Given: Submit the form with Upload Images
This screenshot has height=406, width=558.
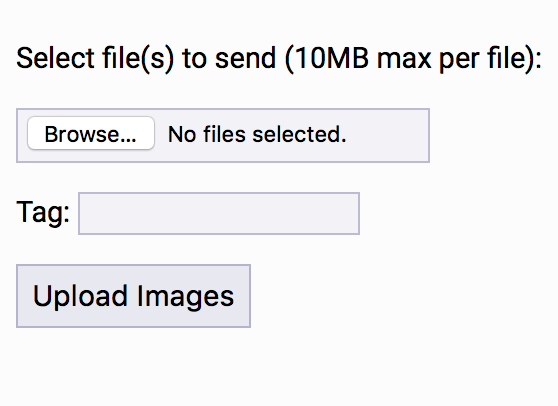Looking at the screenshot, I should pos(133,296).
